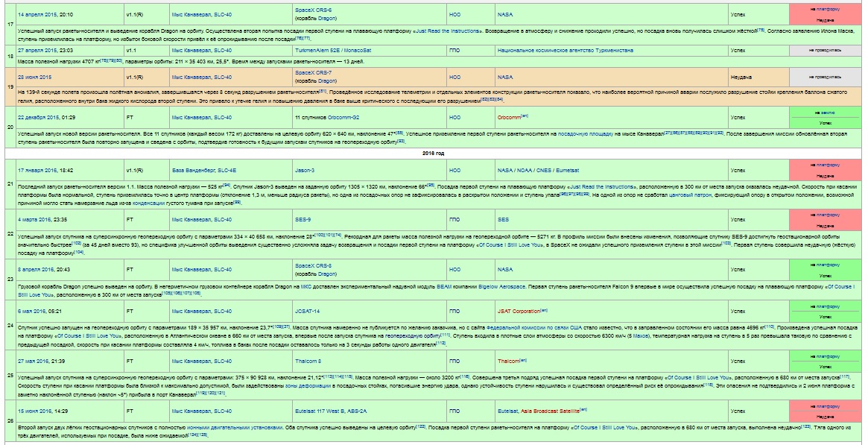Open the '28 июня 2015' date link
The width and height of the screenshot is (868, 445).
pos(34,78)
